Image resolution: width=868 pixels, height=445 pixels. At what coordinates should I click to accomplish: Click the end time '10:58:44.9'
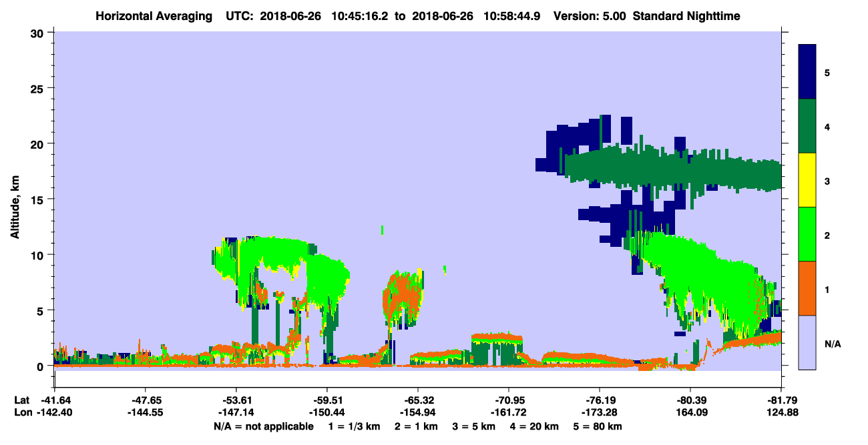(513, 15)
